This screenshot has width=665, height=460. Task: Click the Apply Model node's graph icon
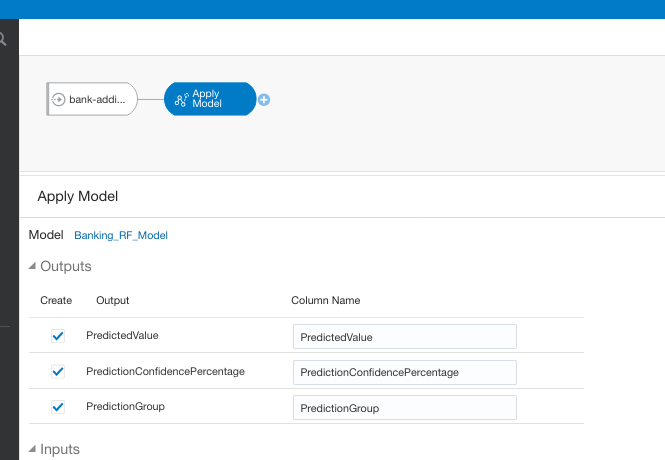(181, 100)
